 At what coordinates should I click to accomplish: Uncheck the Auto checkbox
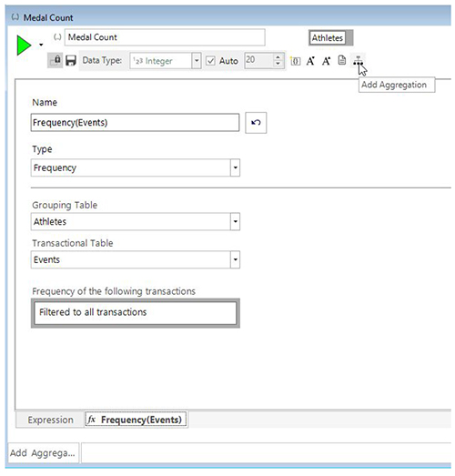(210, 61)
